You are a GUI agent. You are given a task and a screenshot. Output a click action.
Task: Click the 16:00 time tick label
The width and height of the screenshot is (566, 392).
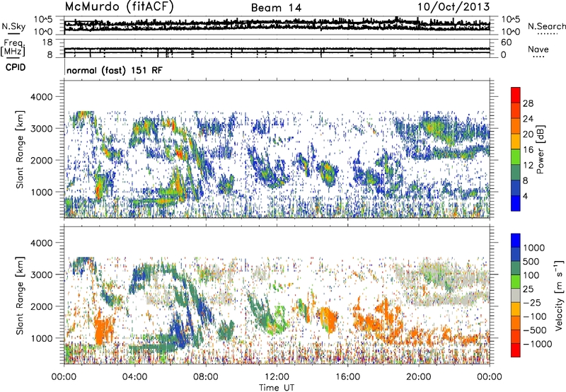click(x=347, y=377)
